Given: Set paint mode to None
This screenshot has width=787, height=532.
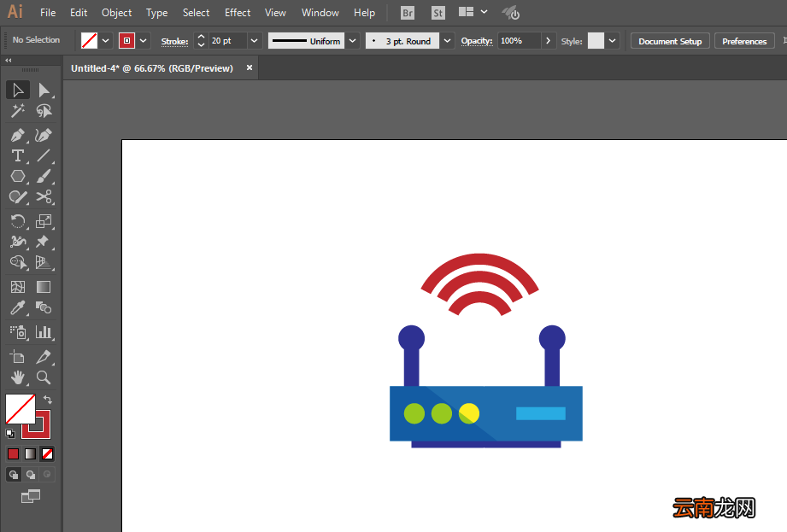Looking at the screenshot, I should [x=47, y=453].
